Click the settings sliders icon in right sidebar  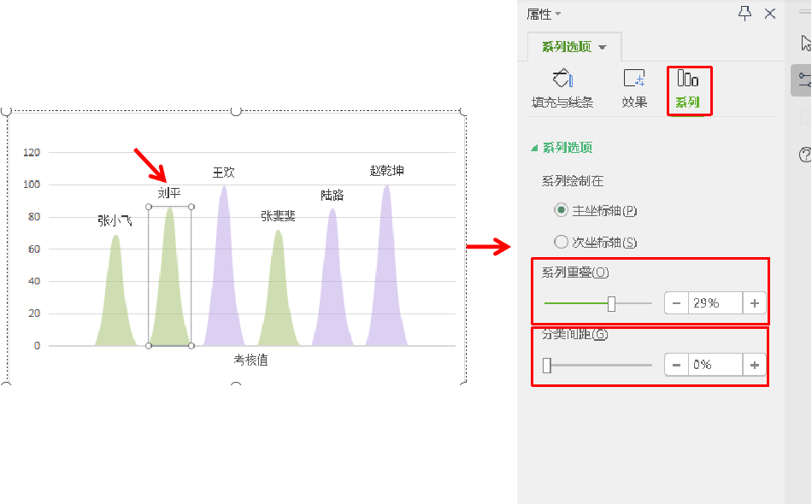804,80
